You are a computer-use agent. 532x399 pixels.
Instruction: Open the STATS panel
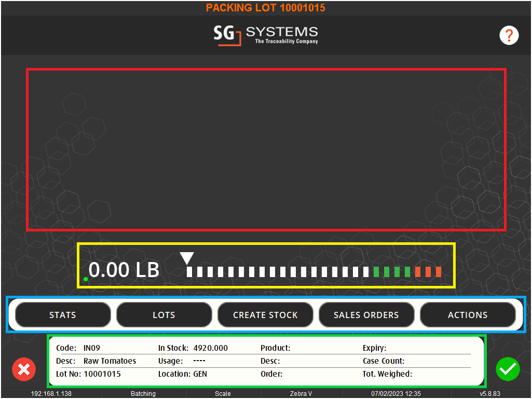(x=62, y=314)
